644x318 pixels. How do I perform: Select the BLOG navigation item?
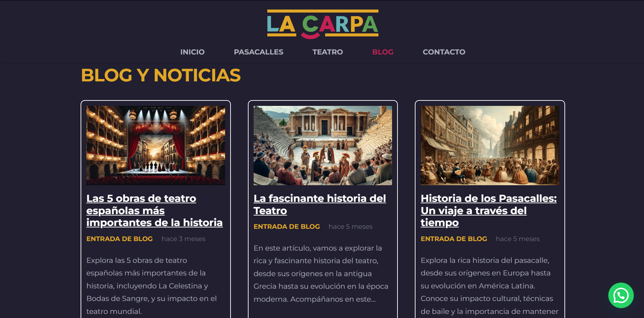pyautogui.click(x=383, y=52)
